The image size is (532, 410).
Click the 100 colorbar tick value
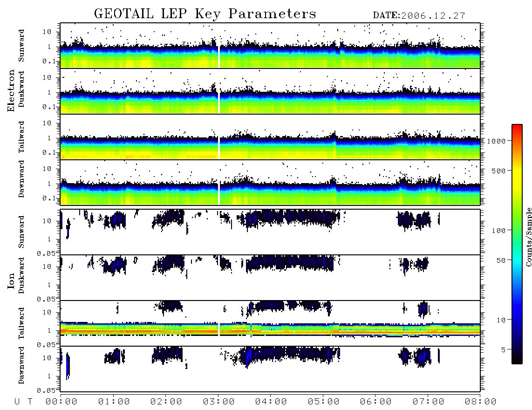(x=499, y=231)
